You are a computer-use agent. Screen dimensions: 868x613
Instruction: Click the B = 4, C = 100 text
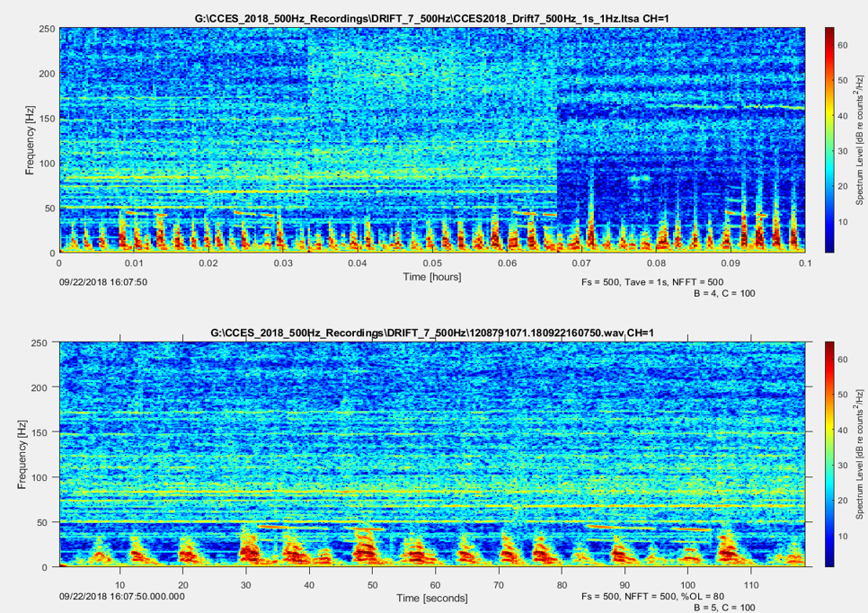(731, 294)
